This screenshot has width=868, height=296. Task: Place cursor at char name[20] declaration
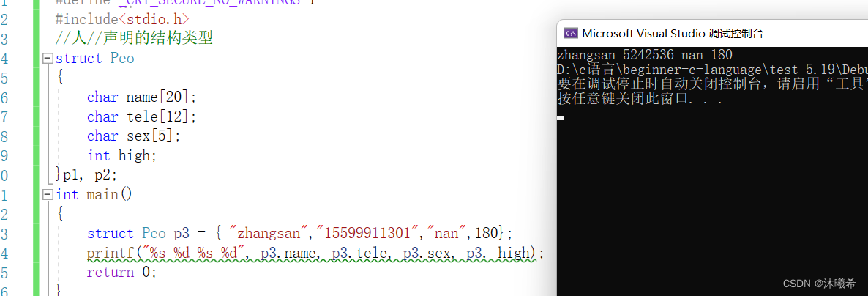pos(142,97)
